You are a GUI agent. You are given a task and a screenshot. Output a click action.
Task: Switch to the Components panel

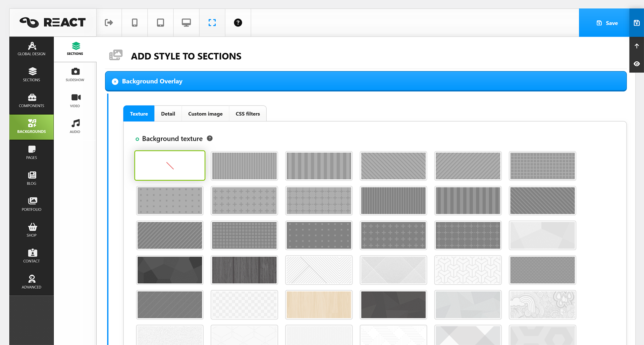pos(31,101)
